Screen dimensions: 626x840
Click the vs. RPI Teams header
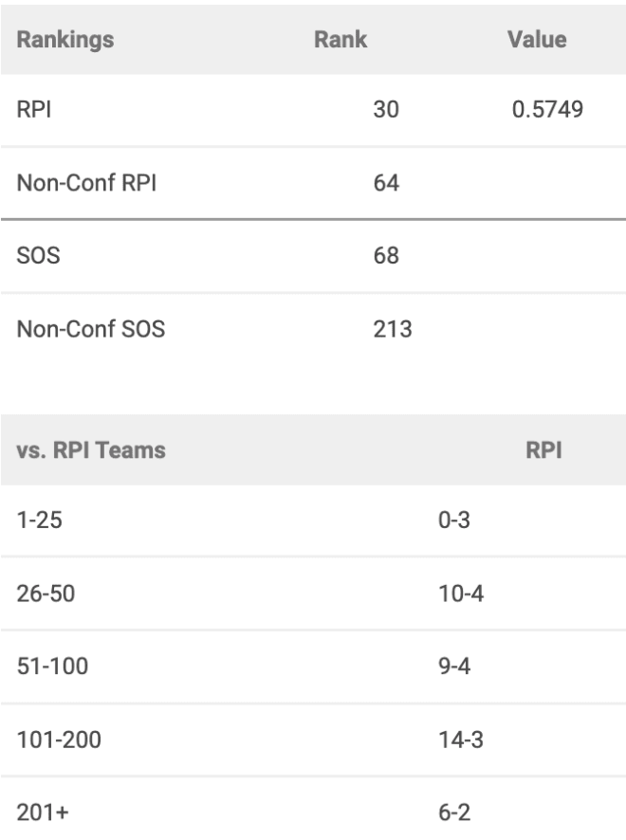click(x=91, y=450)
